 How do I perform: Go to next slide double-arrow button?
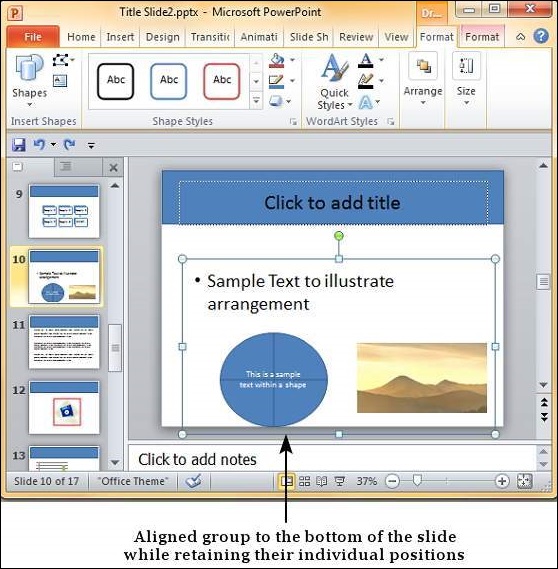544,417
